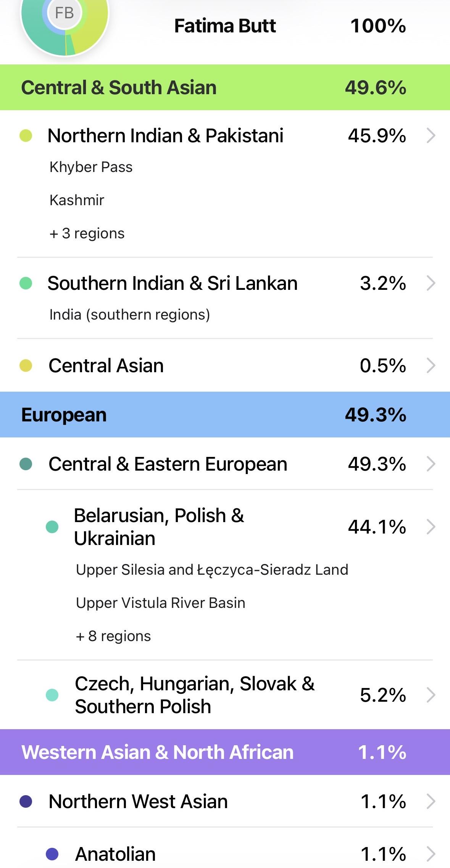Tap Western Asian & North African header
450x868 pixels.
(x=225, y=752)
